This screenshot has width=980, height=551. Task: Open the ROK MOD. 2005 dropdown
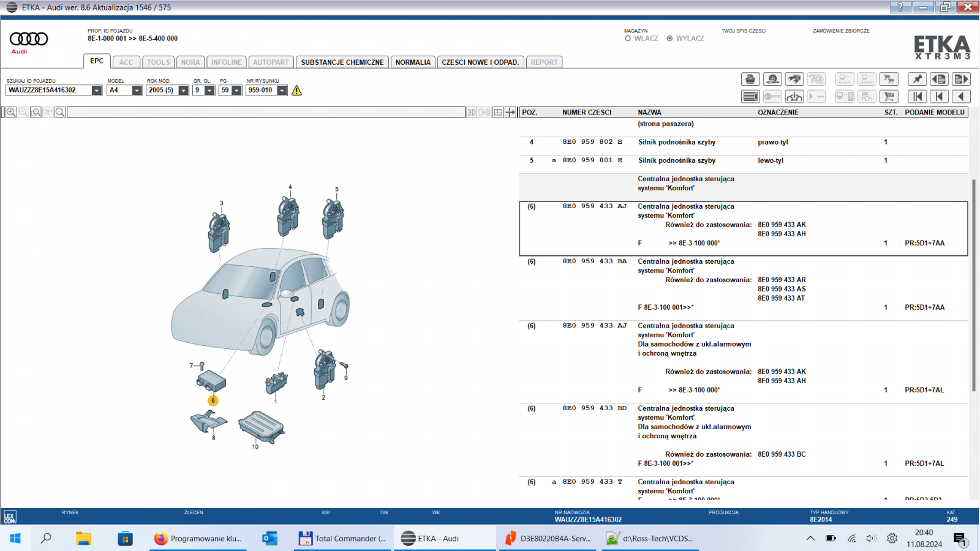point(183,91)
